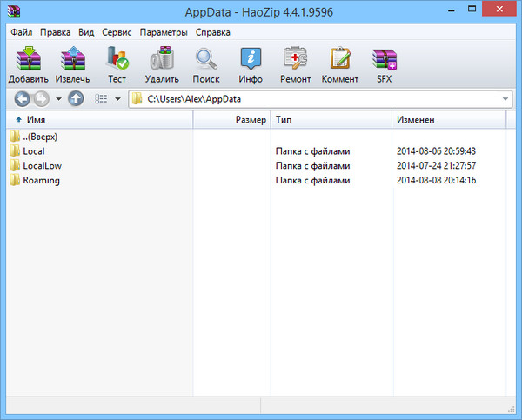Open the Поиск search tool
The height and width of the screenshot is (420, 522).
[206, 64]
